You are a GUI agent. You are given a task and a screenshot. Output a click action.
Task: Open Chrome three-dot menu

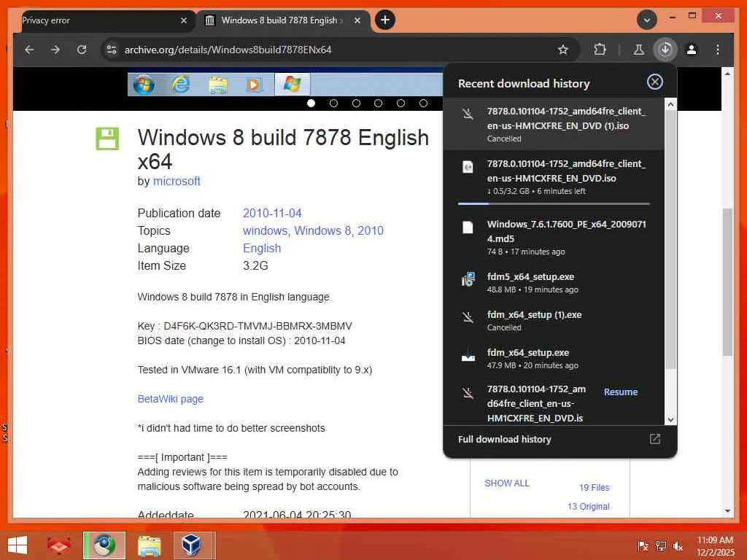[718, 50]
